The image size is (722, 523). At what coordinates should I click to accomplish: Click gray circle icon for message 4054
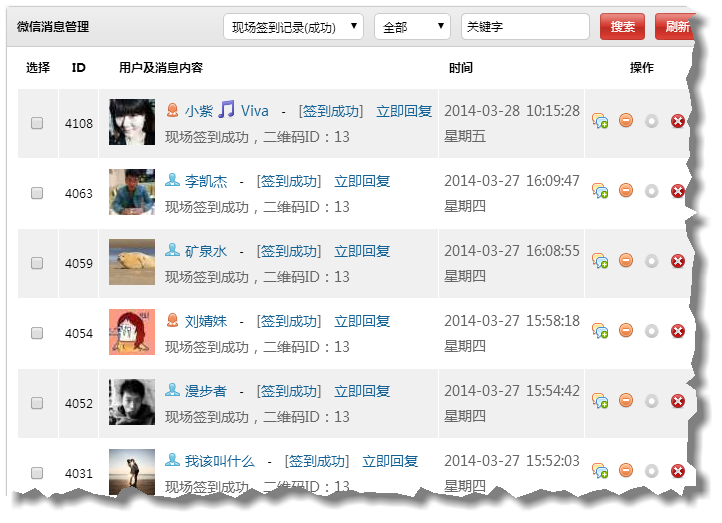tap(652, 331)
